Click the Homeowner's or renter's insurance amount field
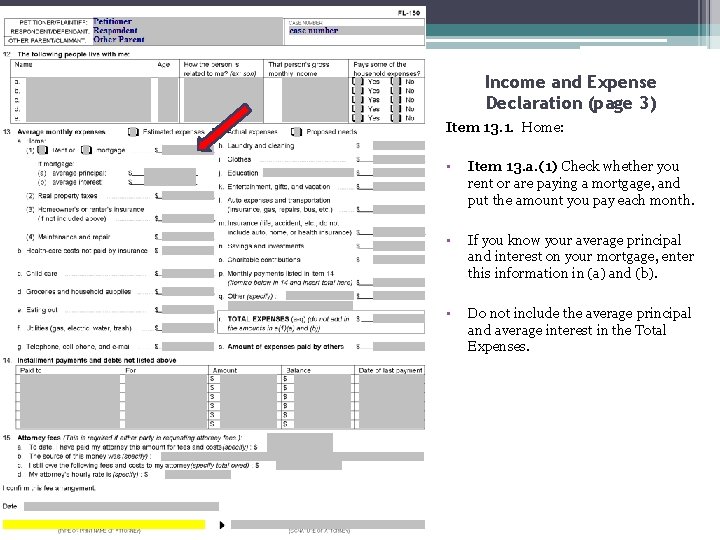The image size is (720, 540). click(188, 218)
